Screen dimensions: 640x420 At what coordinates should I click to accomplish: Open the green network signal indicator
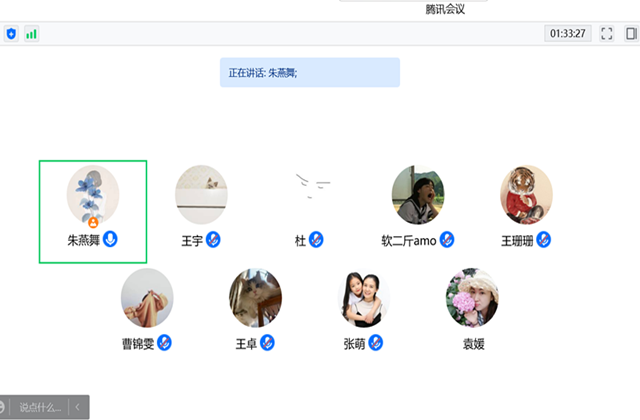pos(31,33)
